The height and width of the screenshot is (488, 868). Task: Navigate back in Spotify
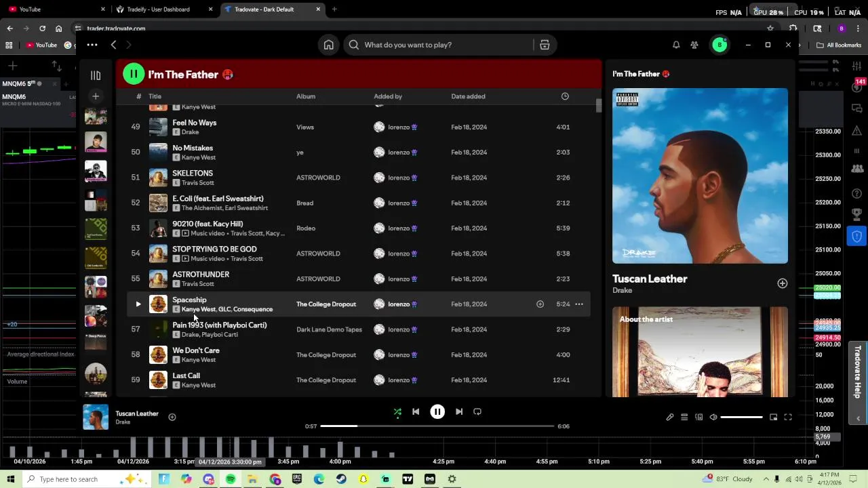[x=114, y=45]
